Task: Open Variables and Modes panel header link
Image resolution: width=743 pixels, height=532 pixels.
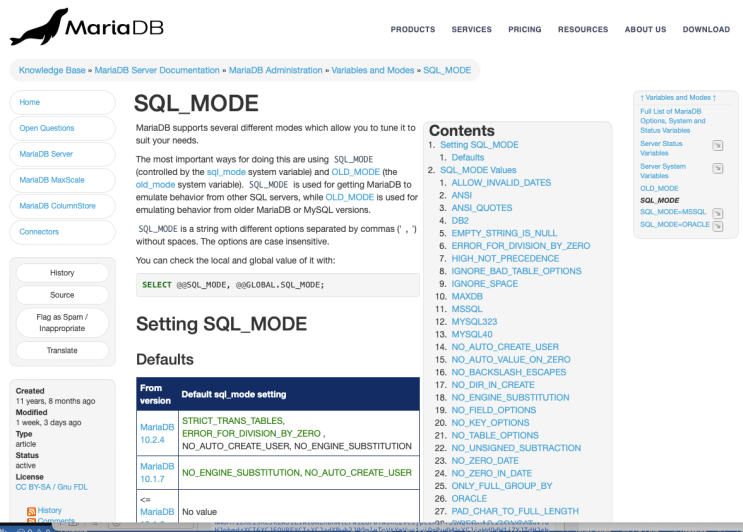Action: [678, 98]
